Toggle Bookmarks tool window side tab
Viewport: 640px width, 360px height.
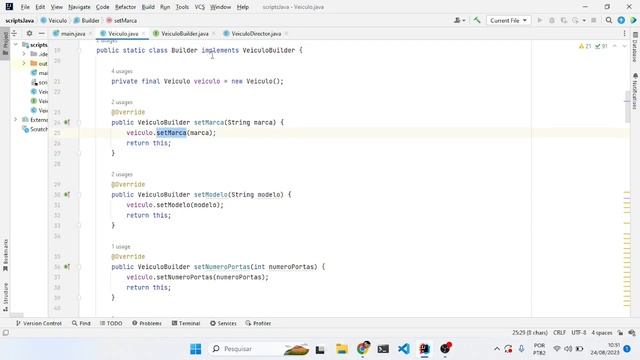click(5, 255)
